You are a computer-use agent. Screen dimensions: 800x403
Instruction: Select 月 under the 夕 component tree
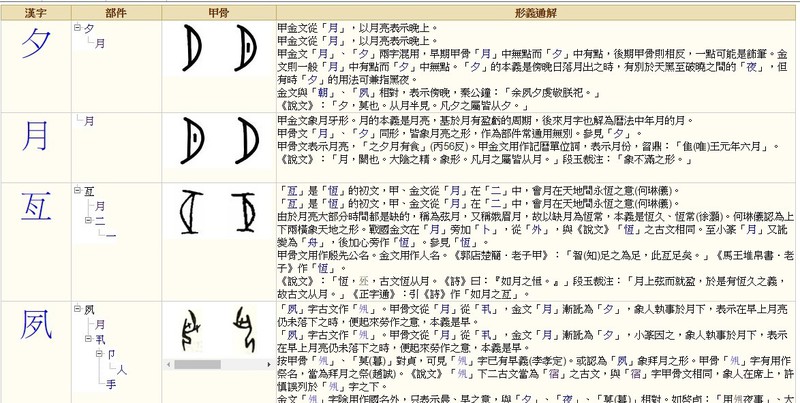(99, 43)
